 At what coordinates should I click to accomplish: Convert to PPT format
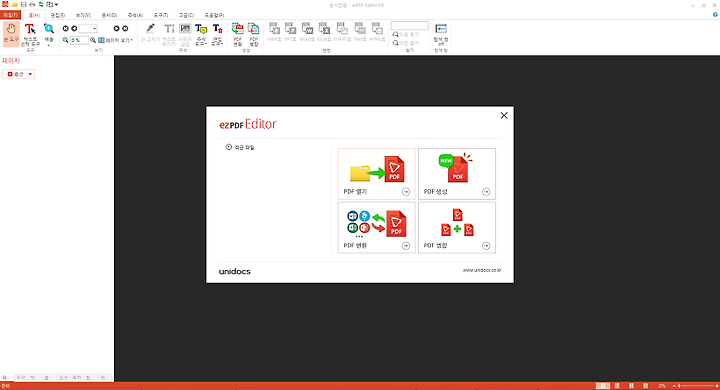point(290,33)
